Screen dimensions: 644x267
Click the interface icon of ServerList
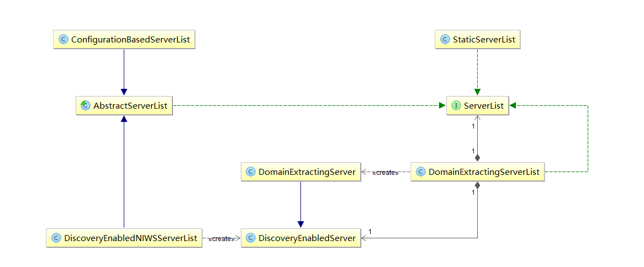(x=456, y=105)
